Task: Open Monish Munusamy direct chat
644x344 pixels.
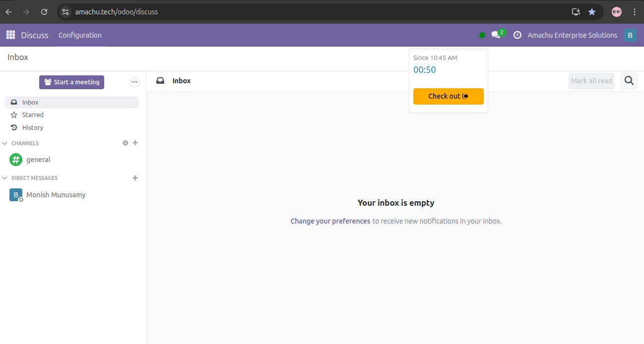Action: coord(56,195)
